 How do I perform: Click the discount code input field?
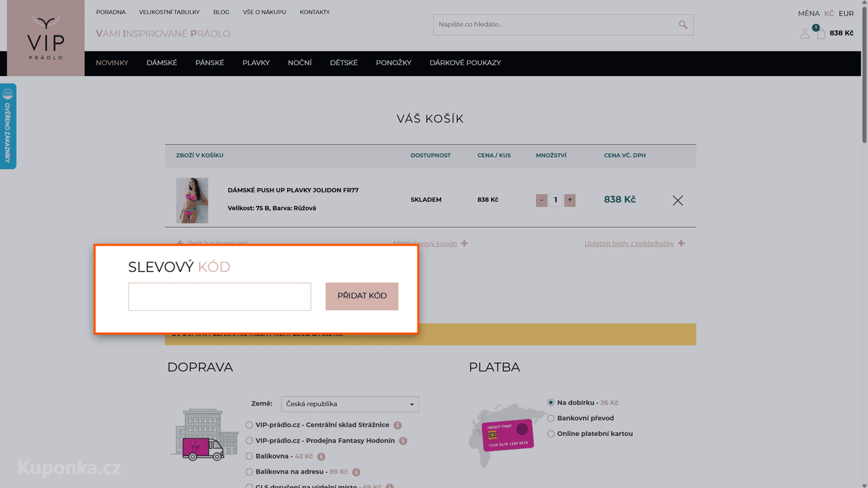(x=220, y=296)
